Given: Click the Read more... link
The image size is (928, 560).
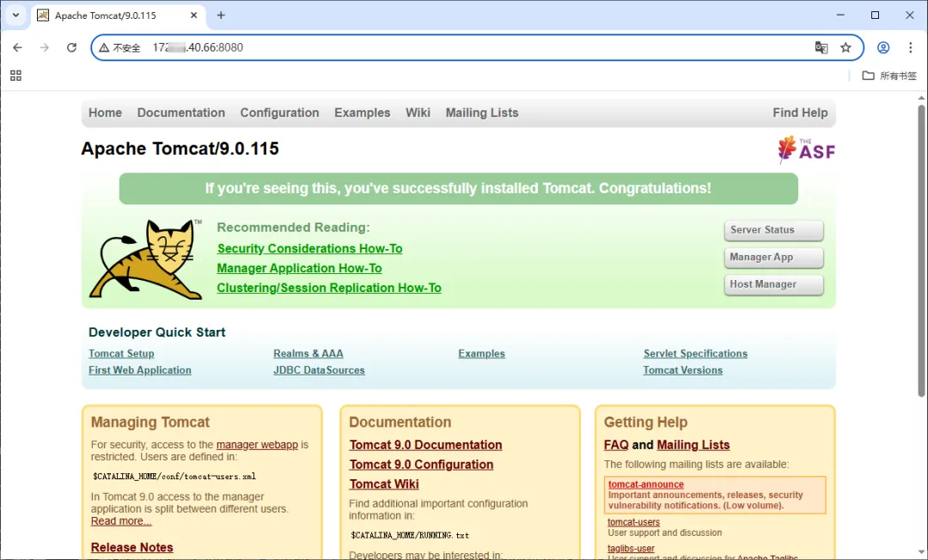Looking at the screenshot, I should (x=121, y=520).
